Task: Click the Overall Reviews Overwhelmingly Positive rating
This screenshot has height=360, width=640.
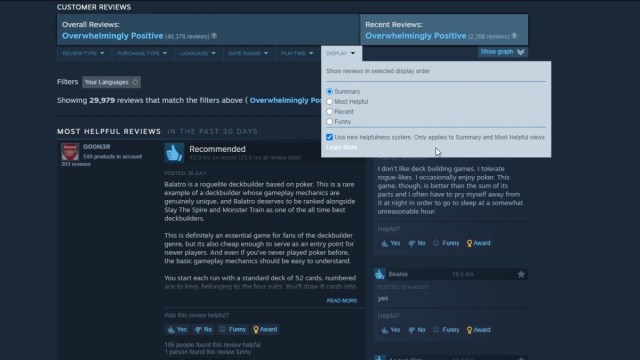Action: (x=113, y=36)
